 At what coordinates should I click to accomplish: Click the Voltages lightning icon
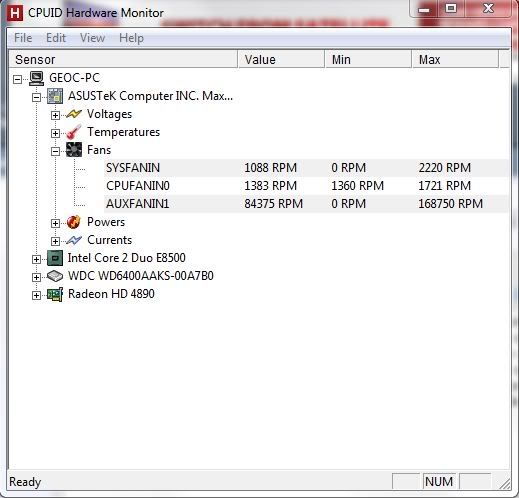tap(74, 114)
